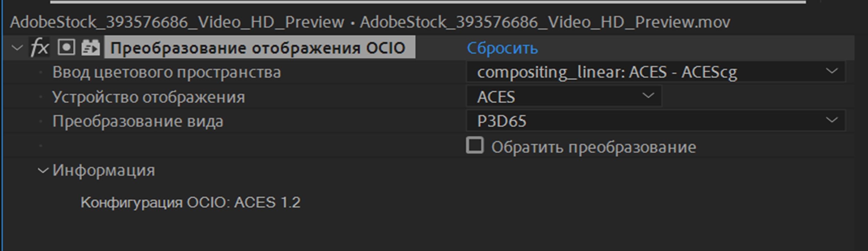Viewport: 868px width, 251px height.
Task: Select the Устройство отображения property label
Action: pyautogui.click(x=149, y=97)
